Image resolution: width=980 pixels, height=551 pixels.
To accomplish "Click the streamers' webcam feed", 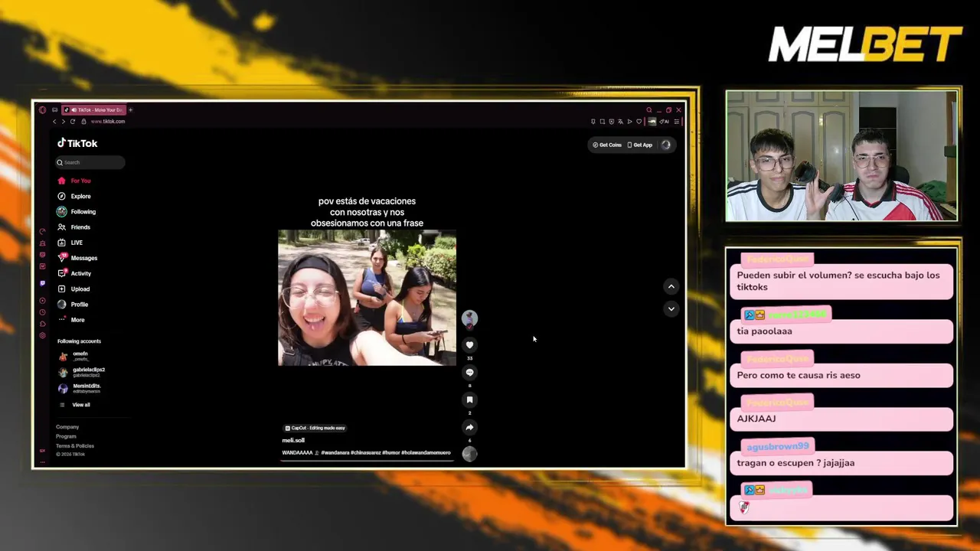I will point(841,156).
